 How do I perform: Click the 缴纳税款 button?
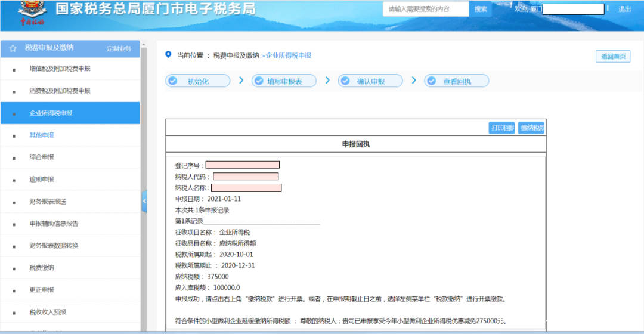531,128
